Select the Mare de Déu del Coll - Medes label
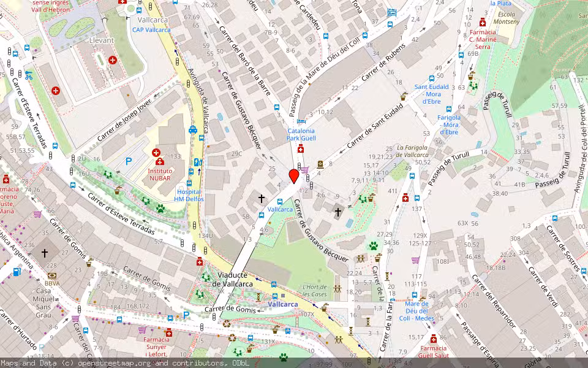Screen dimensions: 588x368 tap(417, 310)
